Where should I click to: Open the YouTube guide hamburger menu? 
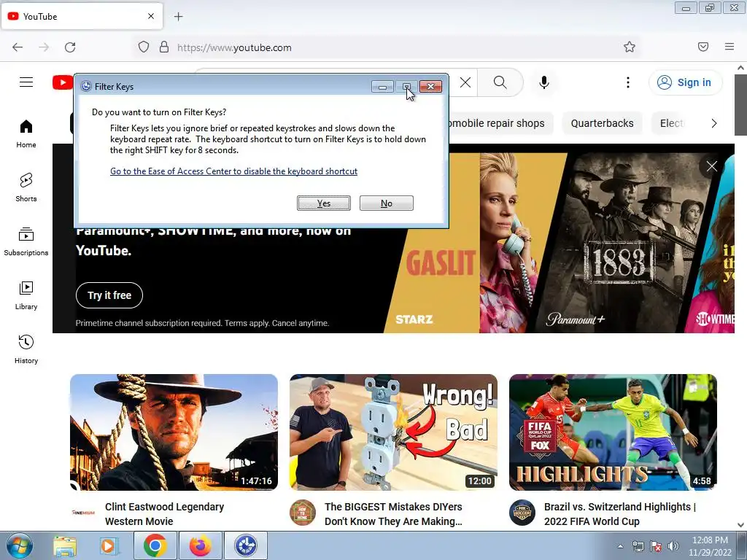tap(26, 82)
